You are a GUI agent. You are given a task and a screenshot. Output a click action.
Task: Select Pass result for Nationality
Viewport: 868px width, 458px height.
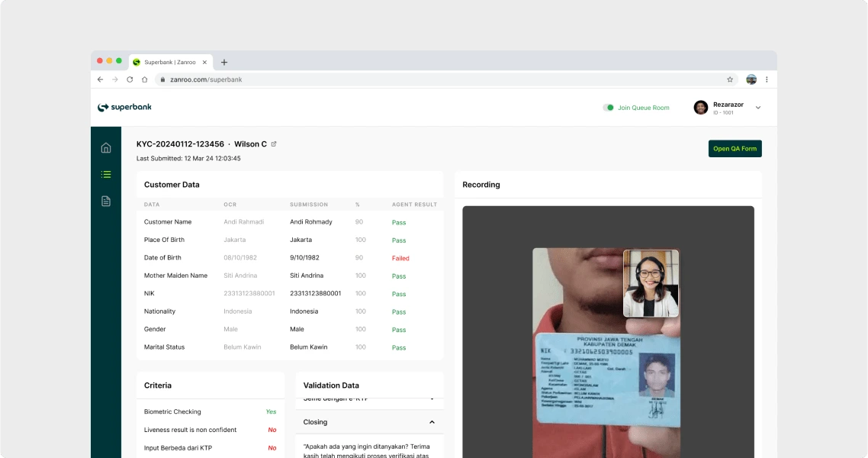point(399,311)
